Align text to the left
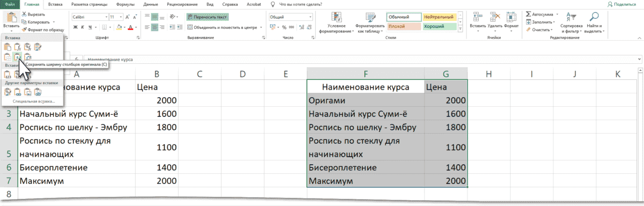Image resolution: width=644 pixels, height=206 pixels. (x=147, y=27)
